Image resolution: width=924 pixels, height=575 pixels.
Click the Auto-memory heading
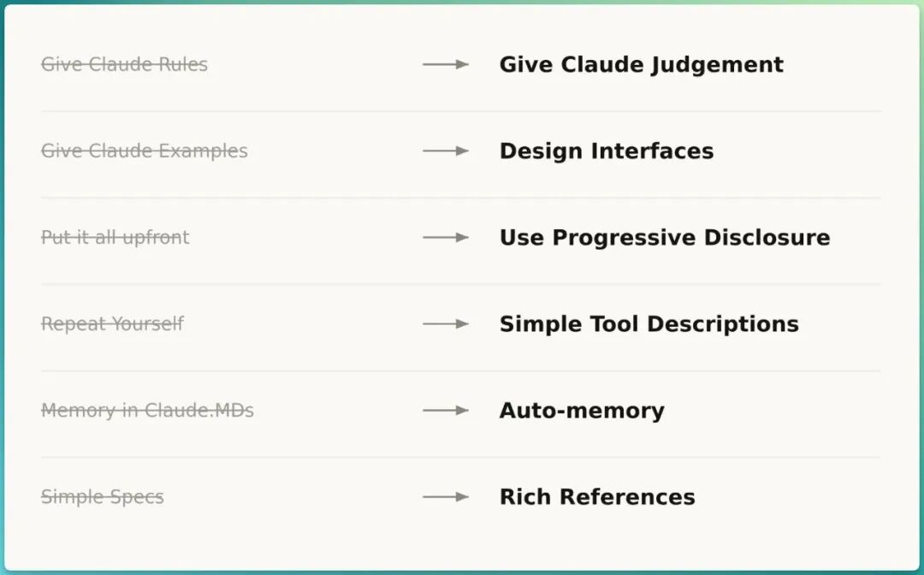pos(582,411)
